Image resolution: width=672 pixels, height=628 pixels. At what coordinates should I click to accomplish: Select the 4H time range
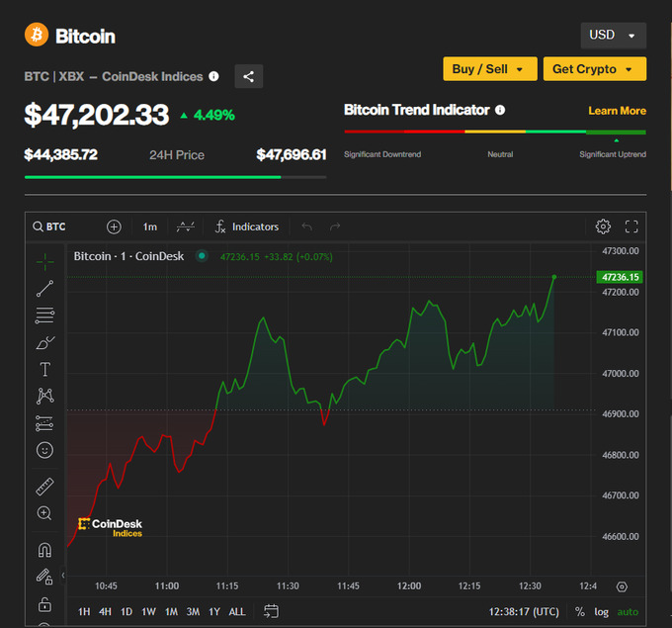[105, 612]
